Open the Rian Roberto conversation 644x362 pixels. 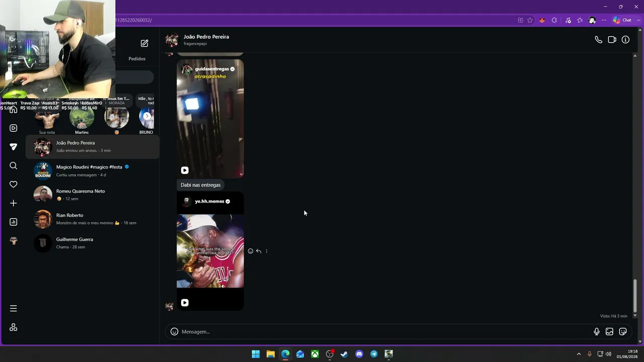click(x=93, y=219)
